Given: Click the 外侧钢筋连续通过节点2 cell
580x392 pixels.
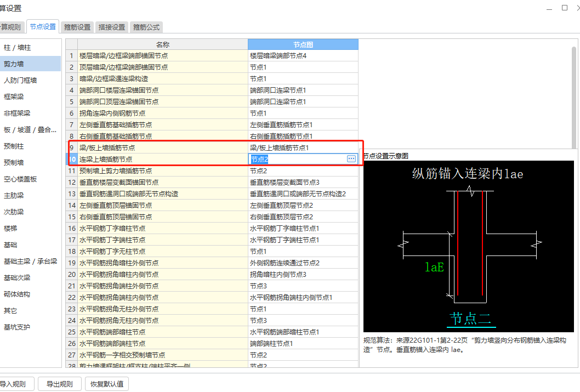Looking at the screenshot, I should tap(303, 263).
